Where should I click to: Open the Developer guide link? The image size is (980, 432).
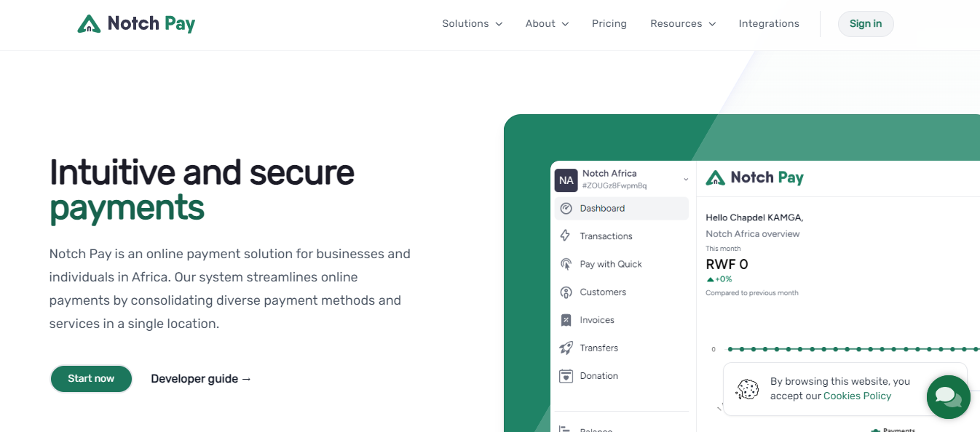[201, 379]
